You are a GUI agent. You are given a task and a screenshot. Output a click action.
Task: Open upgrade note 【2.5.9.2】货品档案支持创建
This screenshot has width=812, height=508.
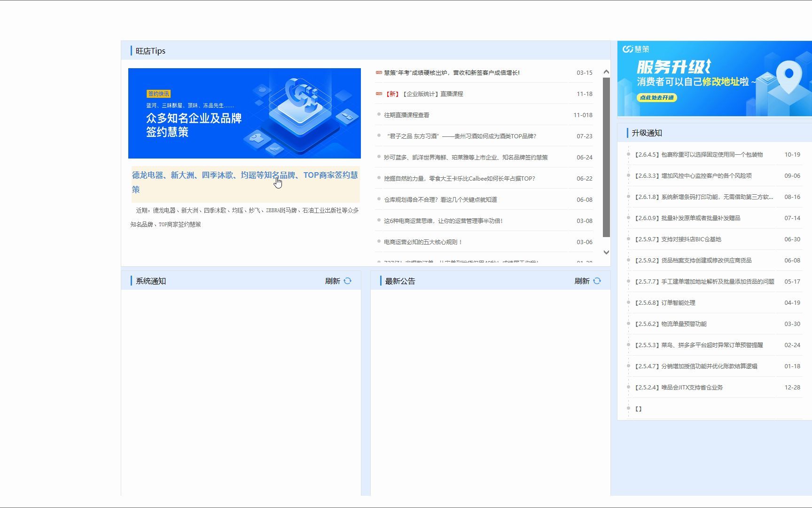coord(693,260)
